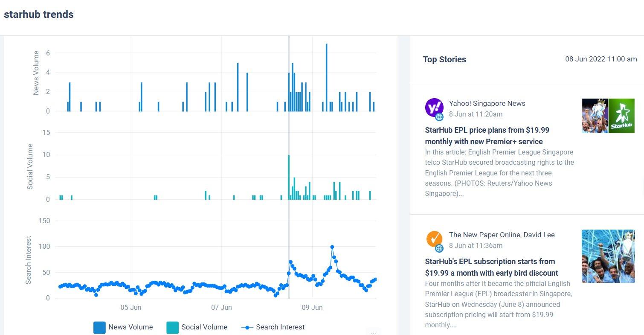644x335 pixels.
Task: Click the orange New Paper checkmark icon
Action: (x=434, y=239)
